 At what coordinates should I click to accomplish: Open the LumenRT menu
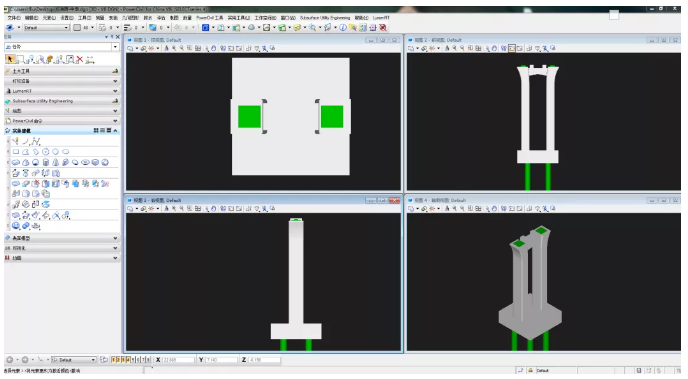[381, 18]
